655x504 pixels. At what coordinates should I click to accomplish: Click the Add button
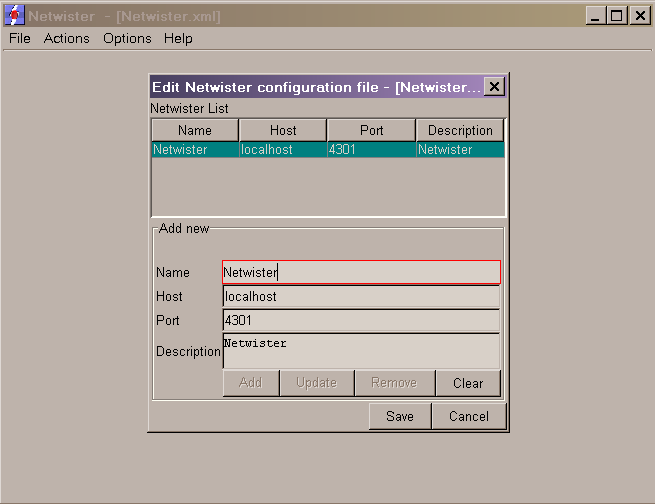[251, 382]
